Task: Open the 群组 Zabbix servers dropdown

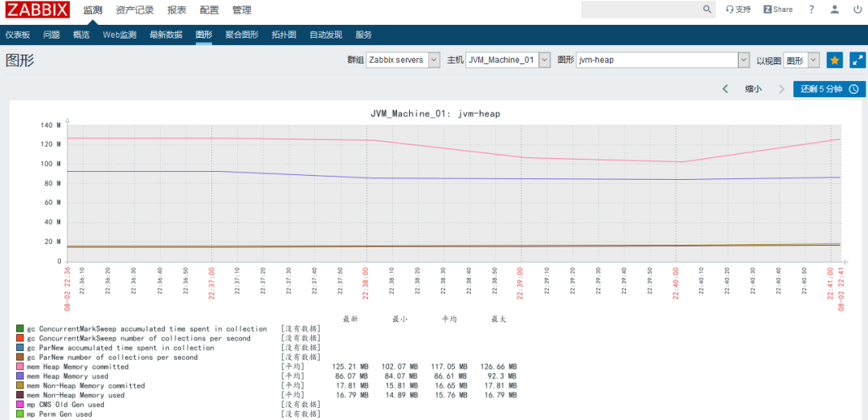Action: point(403,59)
